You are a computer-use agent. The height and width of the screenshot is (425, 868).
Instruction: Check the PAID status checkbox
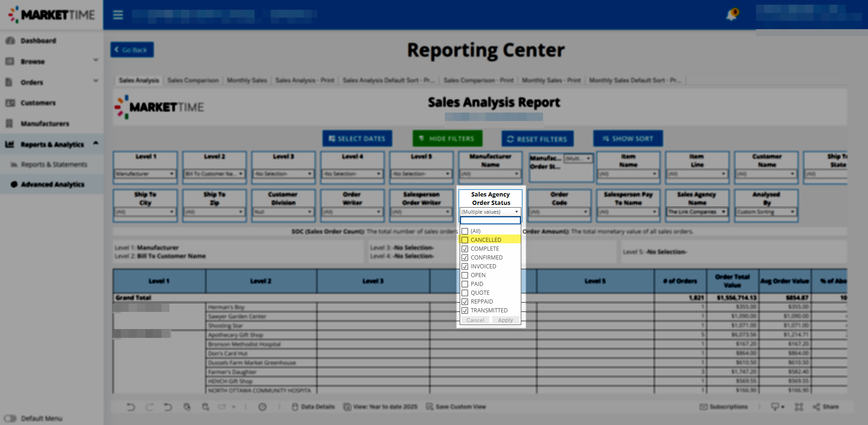click(465, 284)
